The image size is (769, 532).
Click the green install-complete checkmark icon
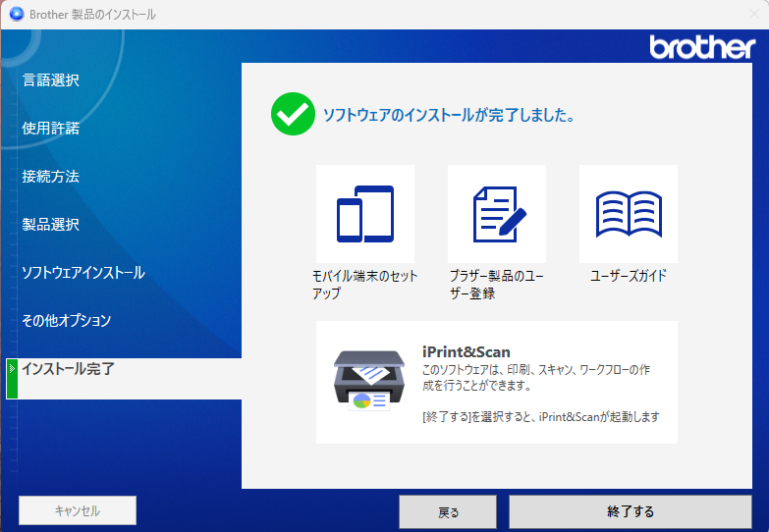click(293, 114)
